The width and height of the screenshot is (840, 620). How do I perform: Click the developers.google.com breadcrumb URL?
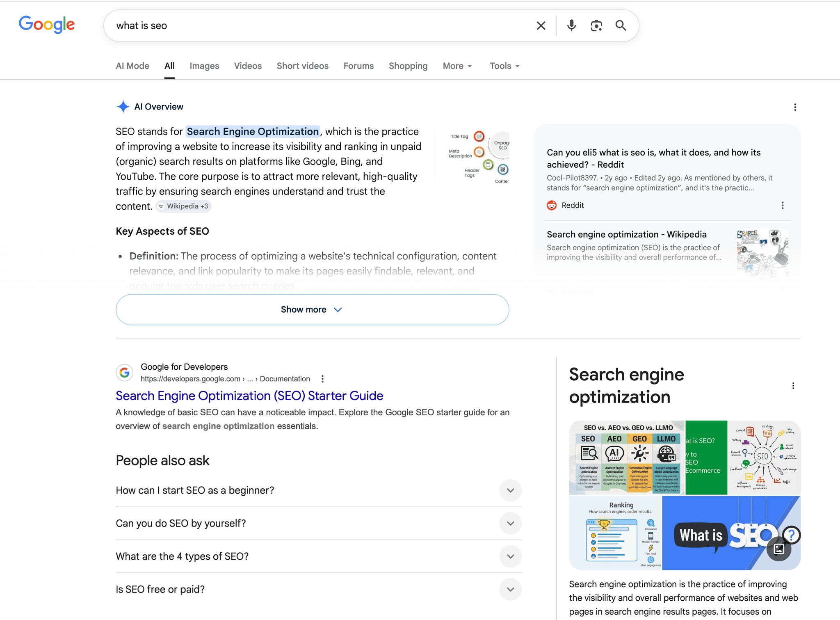click(x=225, y=379)
